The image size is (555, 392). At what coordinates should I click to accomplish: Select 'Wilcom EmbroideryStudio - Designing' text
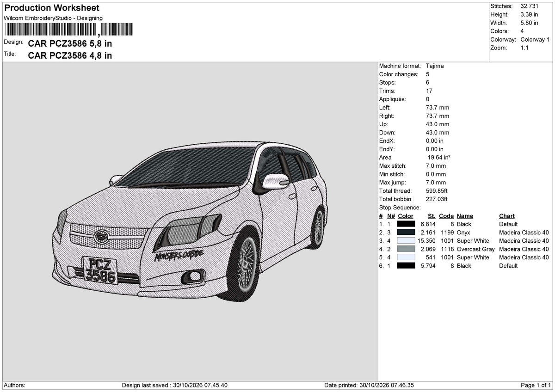click(x=53, y=18)
